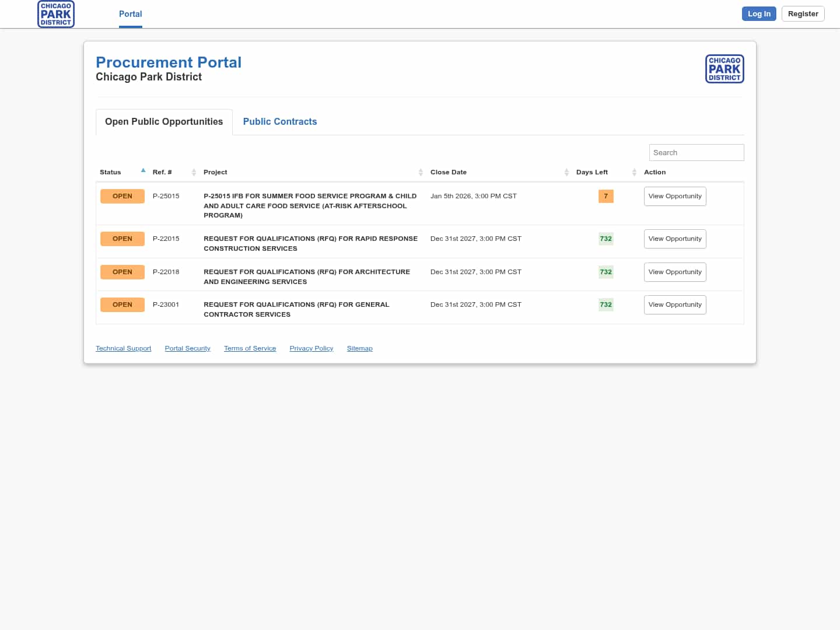Click the OPEN badge for P-25015
840x630 pixels.
pyautogui.click(x=123, y=196)
